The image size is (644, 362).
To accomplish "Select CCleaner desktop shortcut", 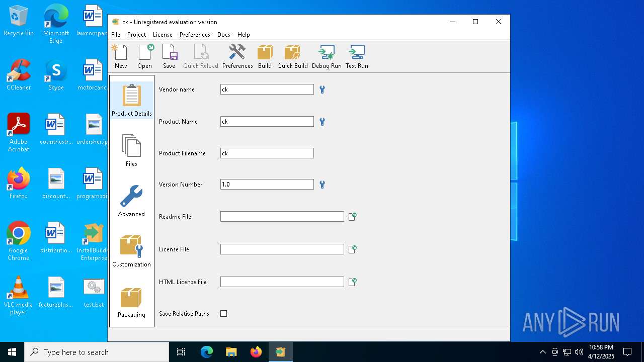I will tap(19, 75).
